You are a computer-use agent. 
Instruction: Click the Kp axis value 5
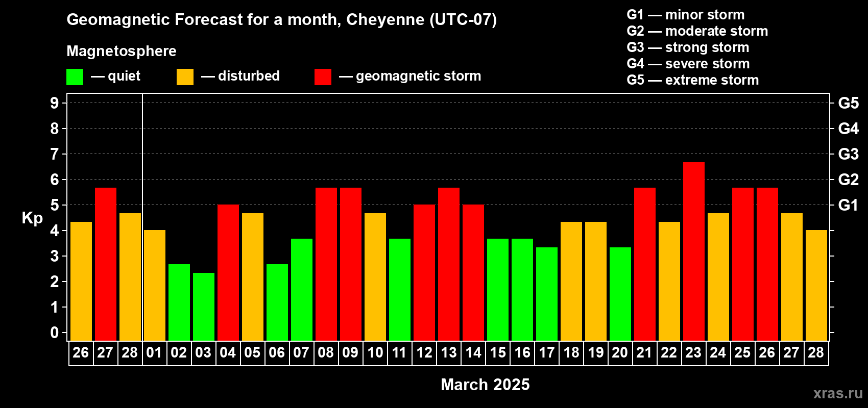(x=55, y=205)
